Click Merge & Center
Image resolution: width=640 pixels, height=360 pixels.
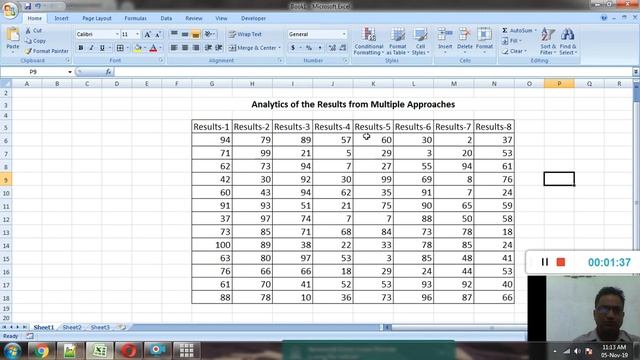[254, 48]
